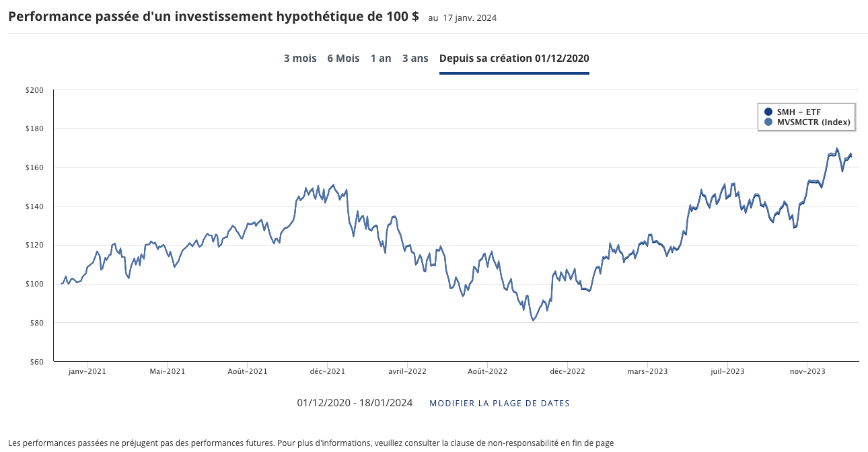Show the 1 an performance tab
Screen dimensions: 868x452
point(381,59)
